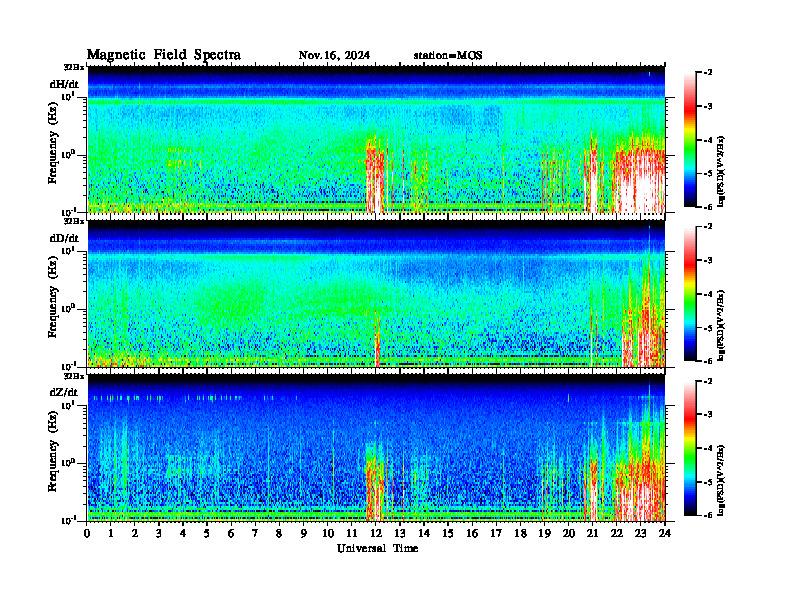Click the "station=MOS" label
The image size is (792, 612).
(x=448, y=55)
